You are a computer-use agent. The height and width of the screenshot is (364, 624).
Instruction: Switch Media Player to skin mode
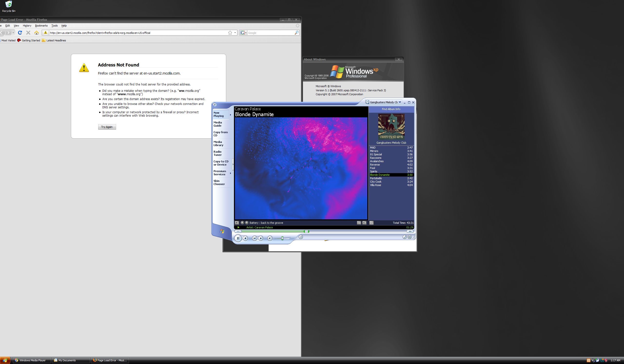pos(409,237)
